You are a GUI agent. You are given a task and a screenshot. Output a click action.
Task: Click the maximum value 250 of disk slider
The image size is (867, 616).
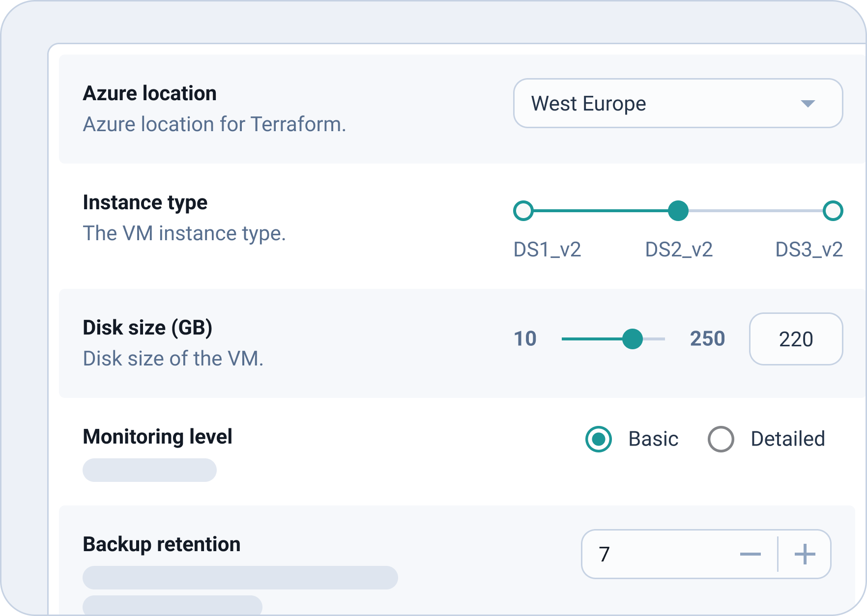point(707,339)
